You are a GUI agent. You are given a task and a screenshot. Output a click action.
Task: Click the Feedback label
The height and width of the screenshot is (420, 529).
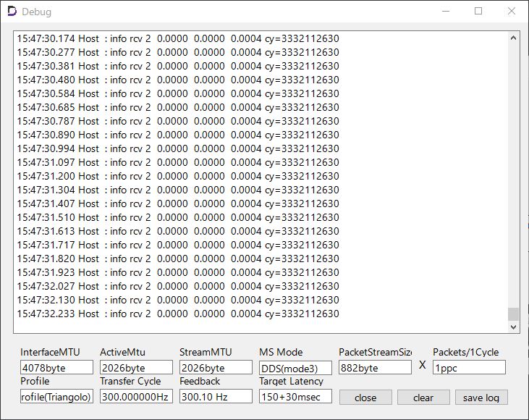pyautogui.click(x=200, y=381)
